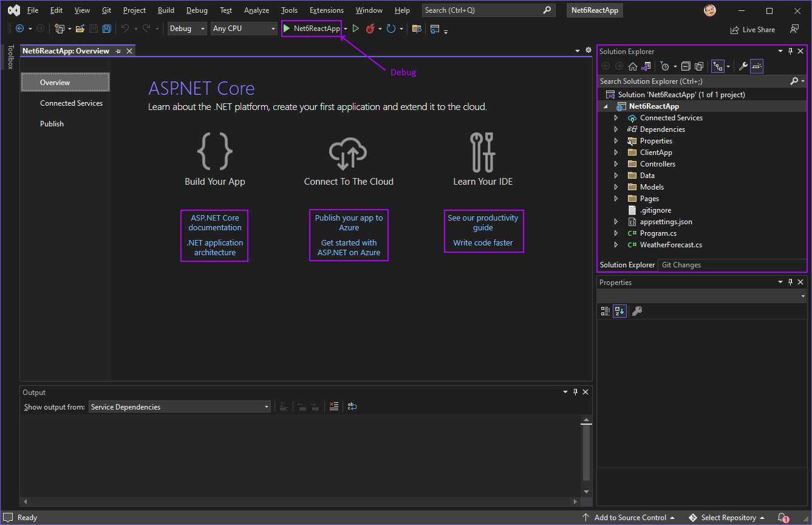Click the Show All Files icon

[699, 66]
